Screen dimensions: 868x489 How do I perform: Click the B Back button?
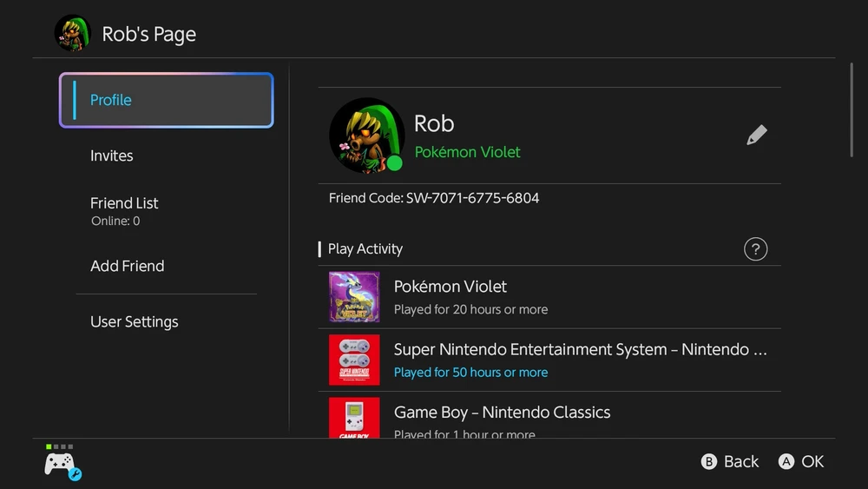point(730,461)
